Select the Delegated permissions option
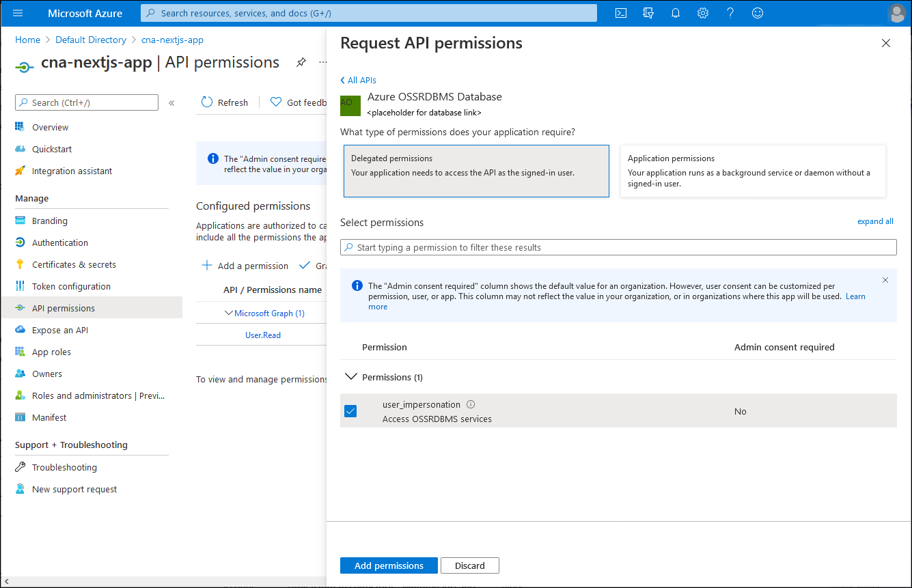Image resolution: width=912 pixels, height=588 pixels. coord(476,171)
